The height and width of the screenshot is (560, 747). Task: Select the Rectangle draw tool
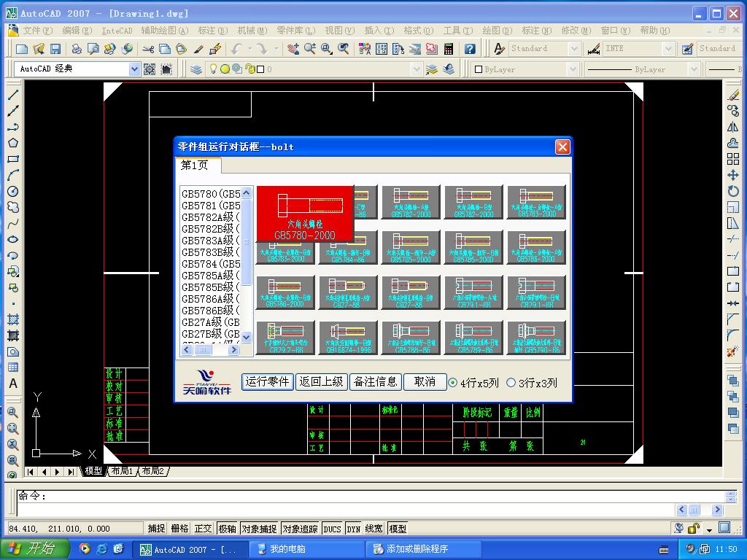13,159
